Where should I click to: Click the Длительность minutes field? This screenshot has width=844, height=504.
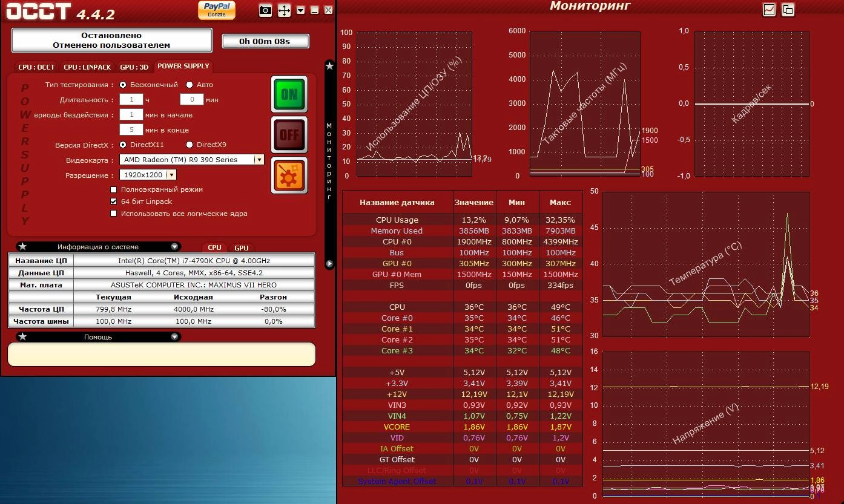pos(192,100)
